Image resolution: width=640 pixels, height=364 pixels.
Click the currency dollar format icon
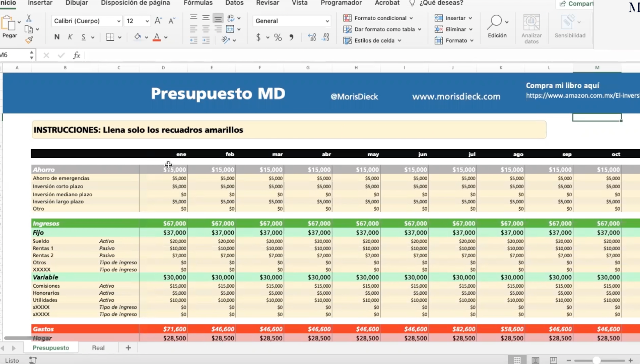click(258, 37)
